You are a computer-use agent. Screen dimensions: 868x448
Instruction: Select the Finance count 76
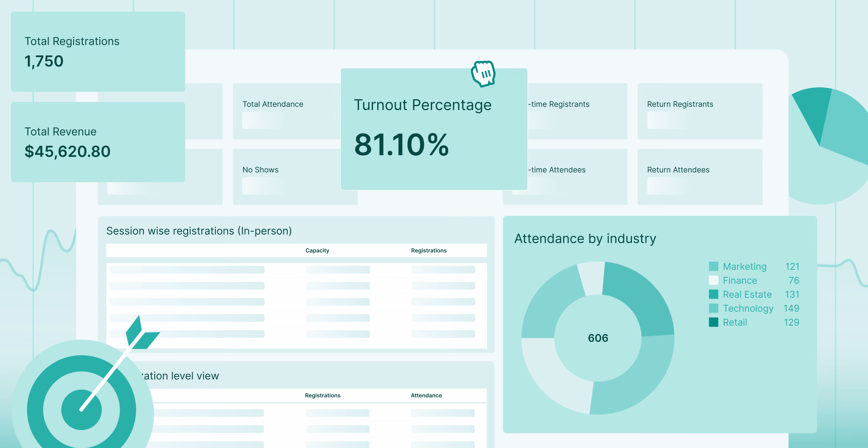(794, 280)
